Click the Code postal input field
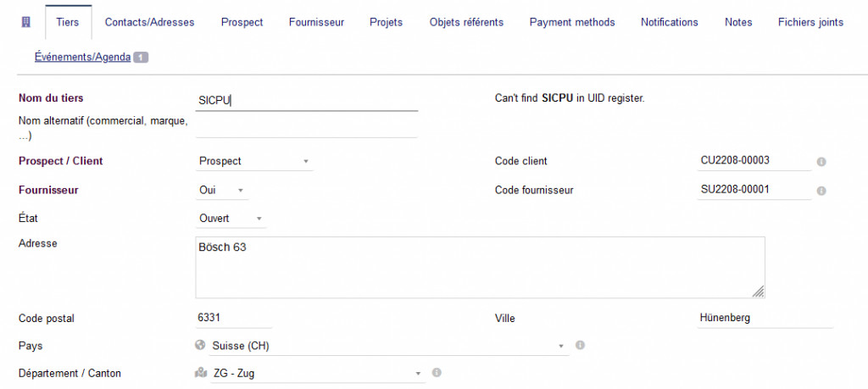 coord(233,318)
